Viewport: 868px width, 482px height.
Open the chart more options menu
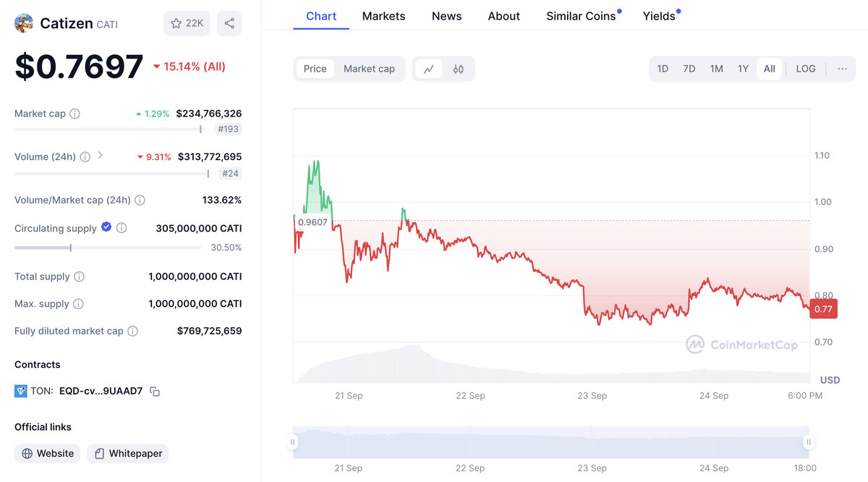[842, 69]
